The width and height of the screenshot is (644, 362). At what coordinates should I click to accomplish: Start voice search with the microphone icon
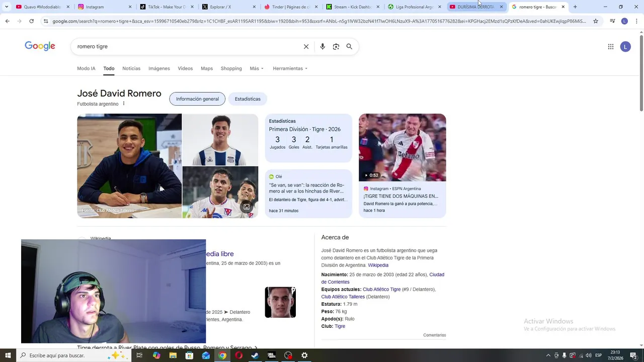click(x=323, y=46)
